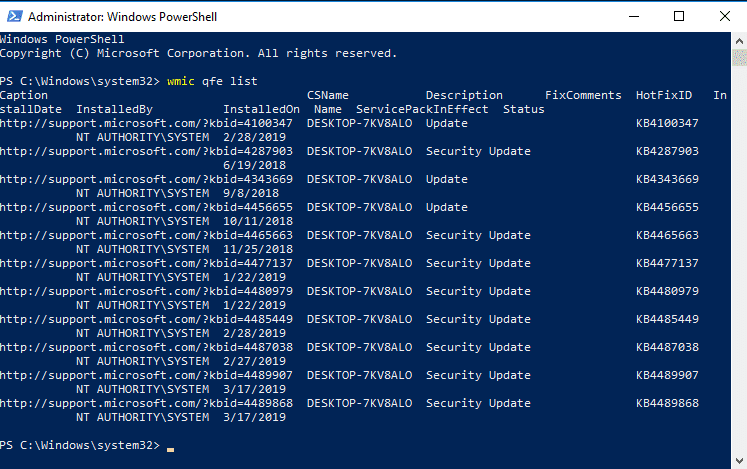Click the PowerShell icon in title bar
747x469 pixels.
point(14,16)
